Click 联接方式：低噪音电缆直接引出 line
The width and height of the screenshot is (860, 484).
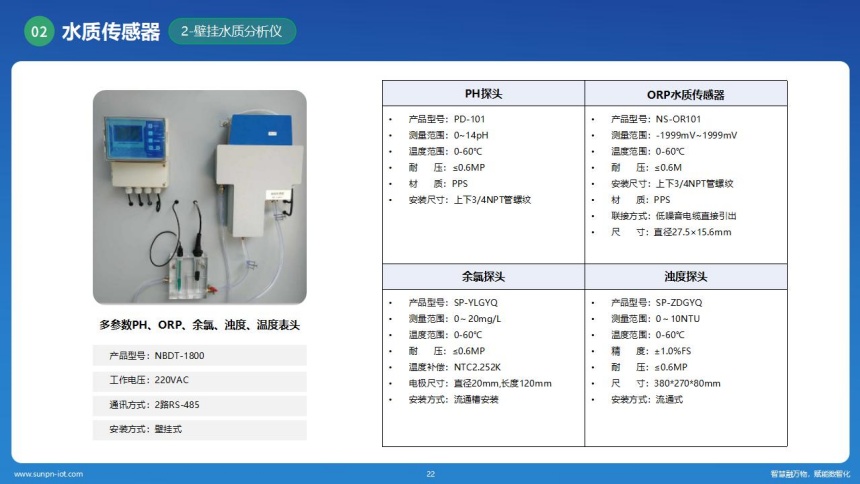pyautogui.click(x=674, y=216)
